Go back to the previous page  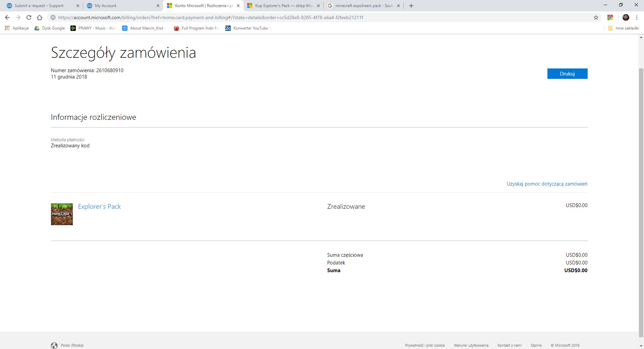7,17
